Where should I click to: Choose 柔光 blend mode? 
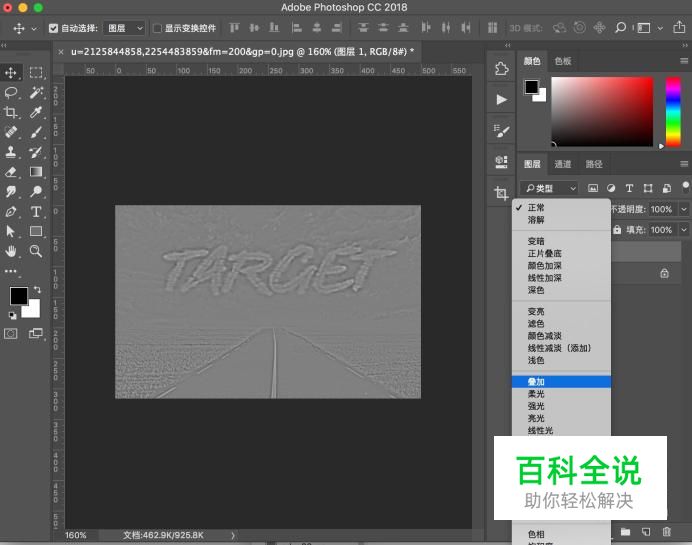(x=561, y=394)
